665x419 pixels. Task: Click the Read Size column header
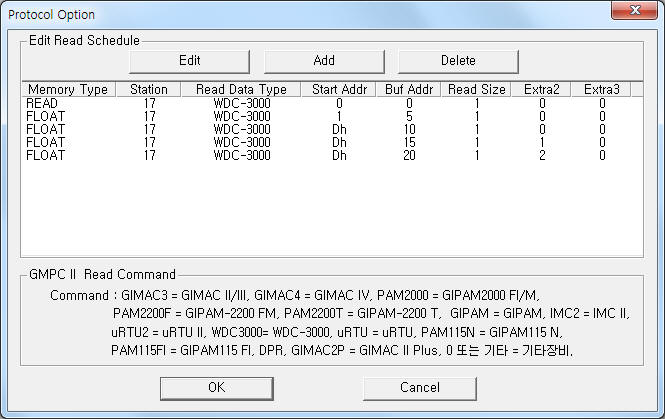tap(476, 89)
